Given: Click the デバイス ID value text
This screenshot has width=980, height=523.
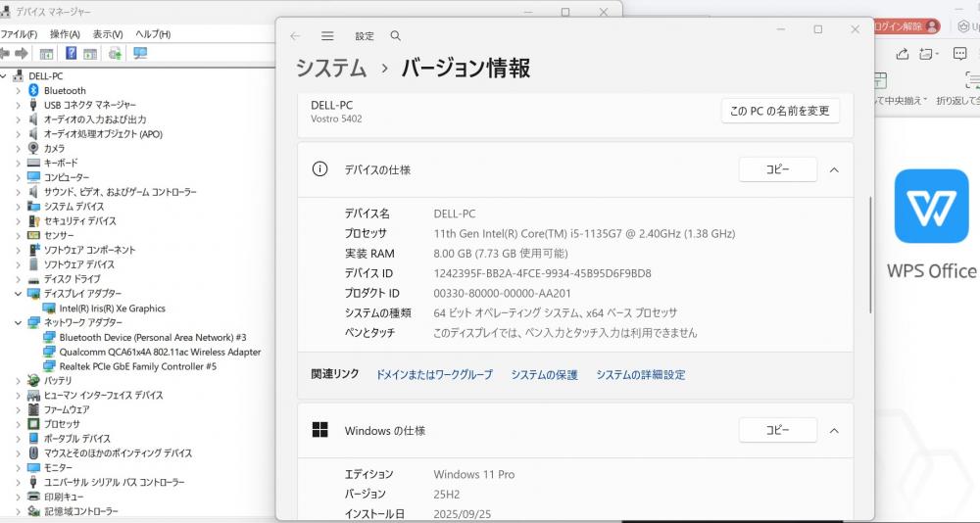Looking at the screenshot, I should coord(543,273).
